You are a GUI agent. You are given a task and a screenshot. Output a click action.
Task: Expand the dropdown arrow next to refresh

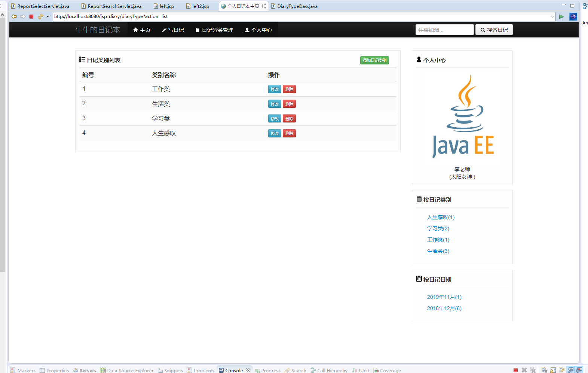tap(48, 16)
